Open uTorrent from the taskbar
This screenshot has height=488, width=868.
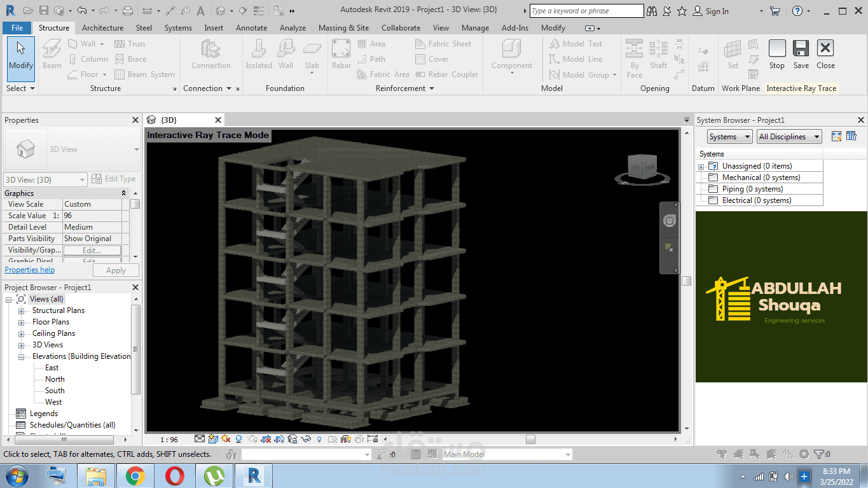pyautogui.click(x=214, y=476)
